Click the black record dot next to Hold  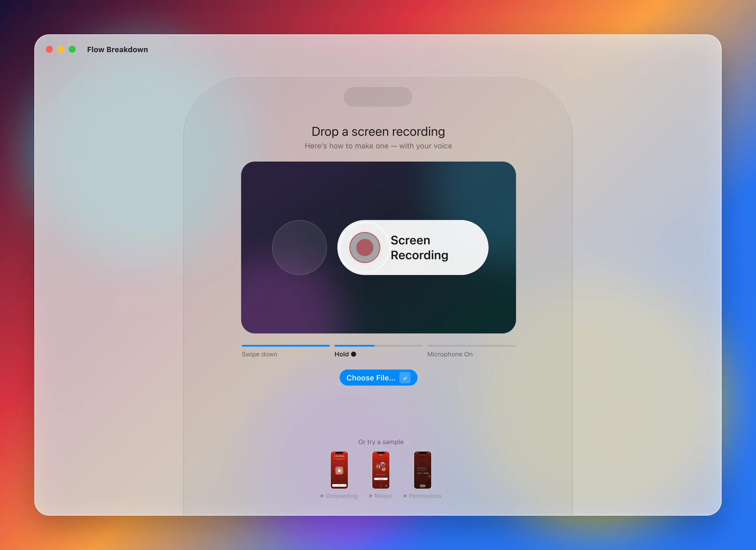354,354
